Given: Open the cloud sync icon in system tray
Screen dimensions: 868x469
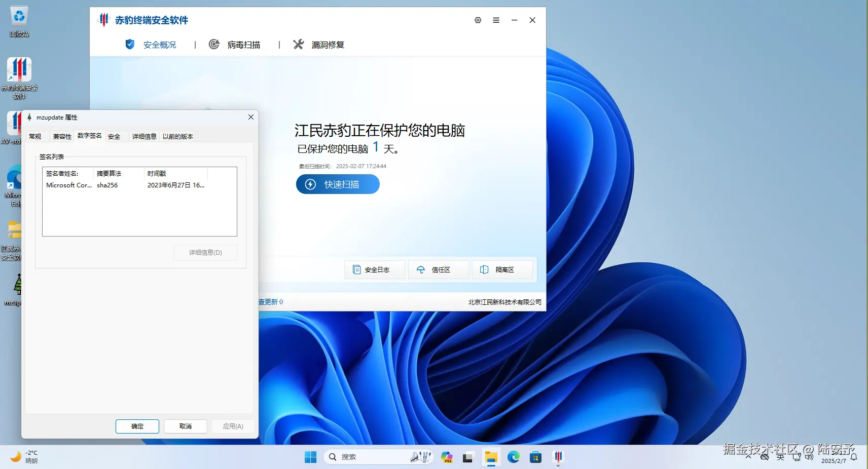Looking at the screenshot, I should coord(765,457).
